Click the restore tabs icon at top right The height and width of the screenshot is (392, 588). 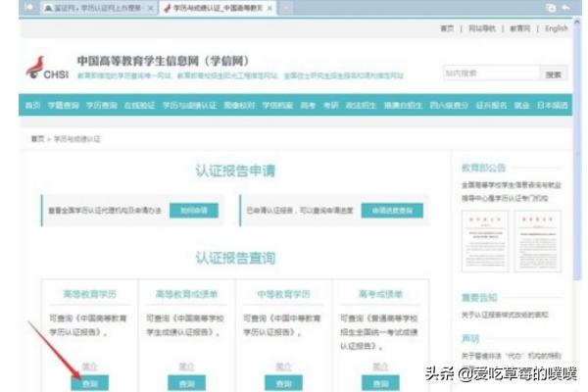point(551,8)
